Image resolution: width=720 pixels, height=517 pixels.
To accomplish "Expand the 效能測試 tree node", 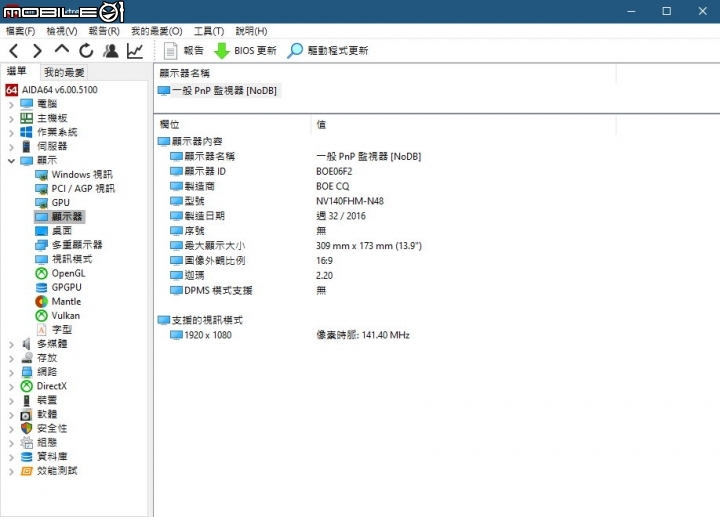I will (11, 471).
